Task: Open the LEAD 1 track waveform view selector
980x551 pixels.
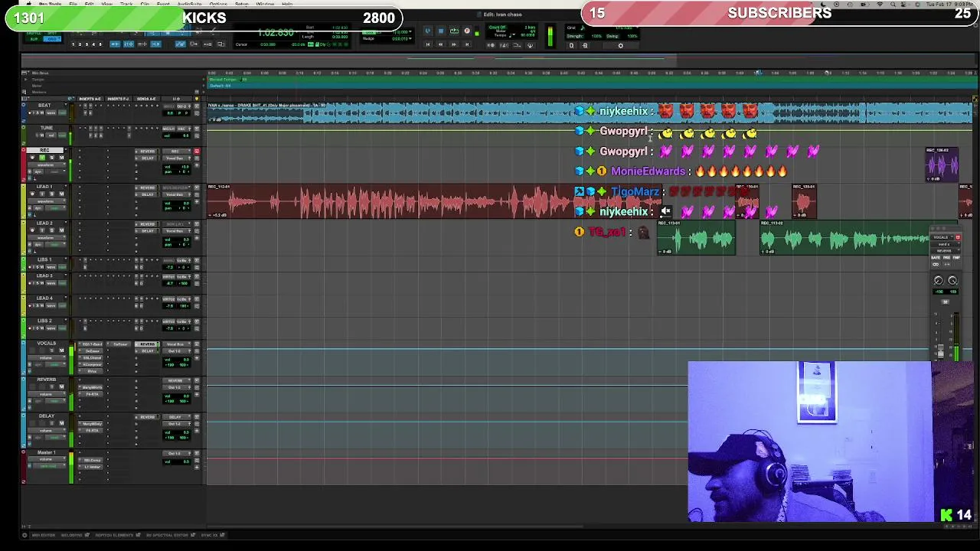Action: coord(47,201)
